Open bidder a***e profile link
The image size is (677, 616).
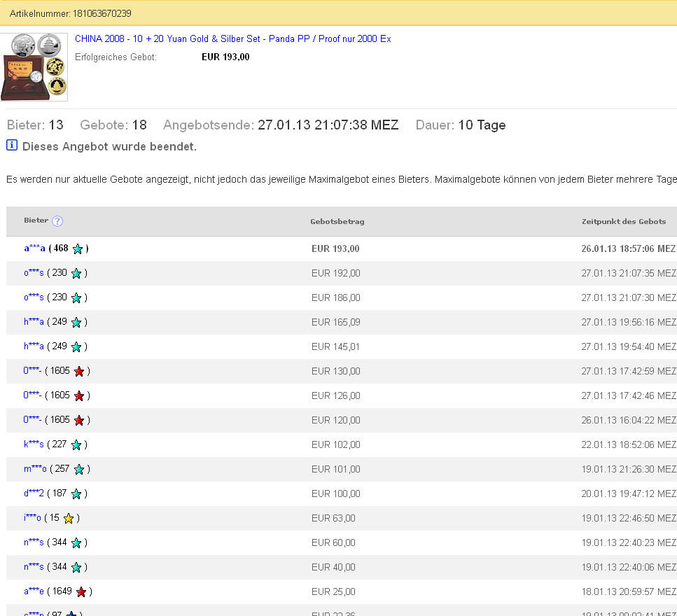click(34, 591)
